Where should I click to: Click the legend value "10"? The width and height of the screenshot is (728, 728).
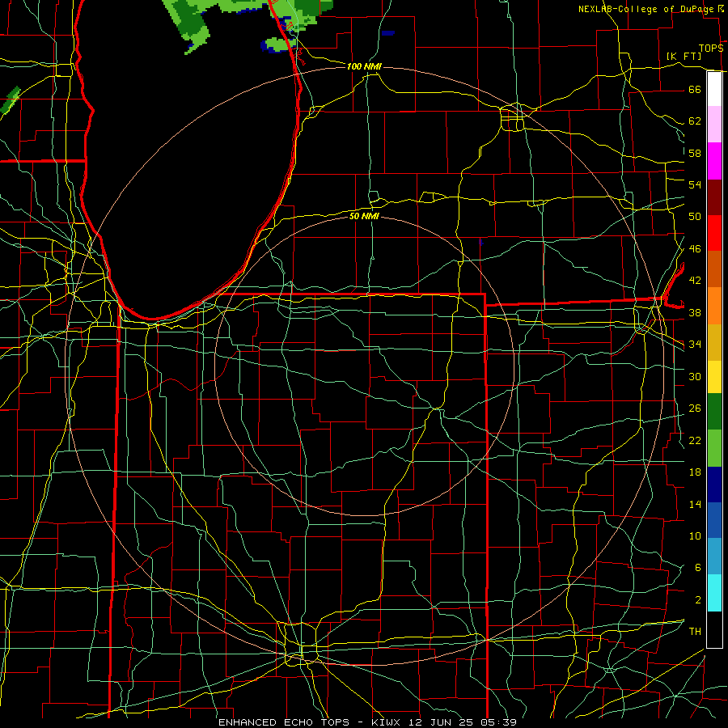(695, 535)
